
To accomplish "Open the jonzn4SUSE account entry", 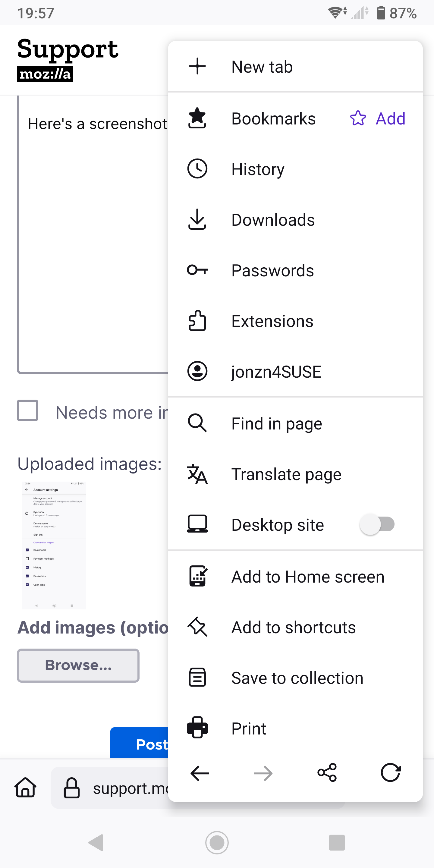I will tap(295, 371).
